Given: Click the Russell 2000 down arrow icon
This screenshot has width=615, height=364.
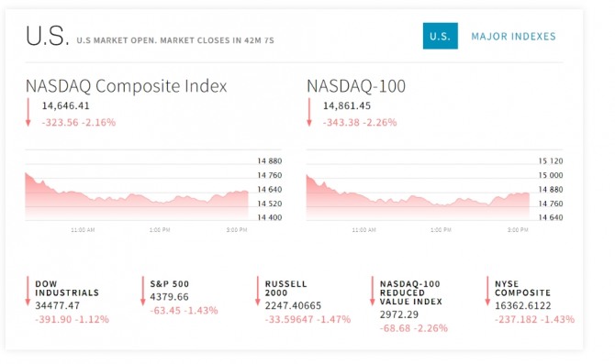Looking at the screenshot, I should (258, 291).
